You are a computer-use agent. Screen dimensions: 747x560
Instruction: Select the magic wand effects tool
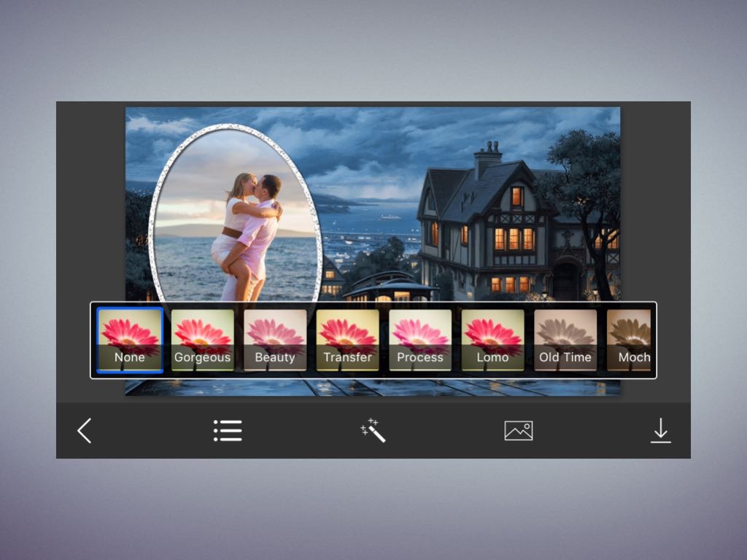(x=373, y=431)
